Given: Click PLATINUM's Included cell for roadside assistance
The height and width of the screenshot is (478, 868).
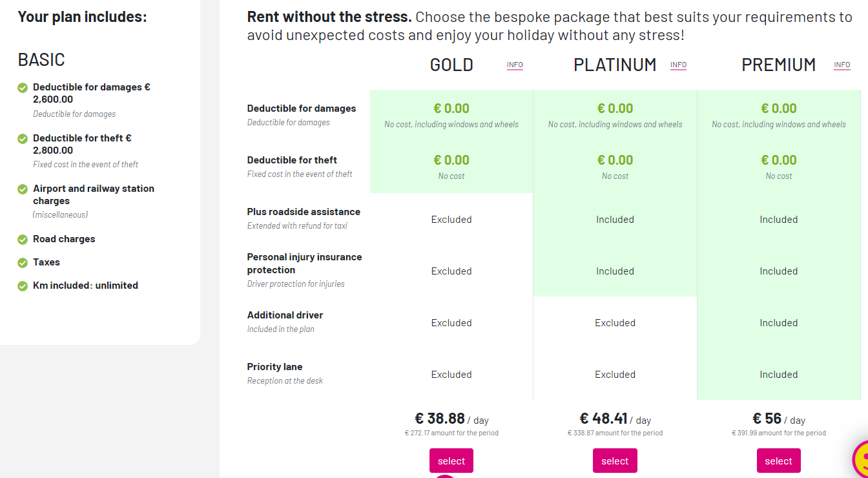Looking at the screenshot, I should click(615, 220).
